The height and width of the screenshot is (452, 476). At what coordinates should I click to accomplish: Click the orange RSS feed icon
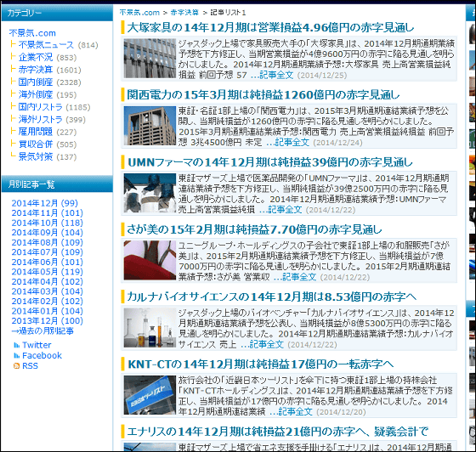(17, 366)
